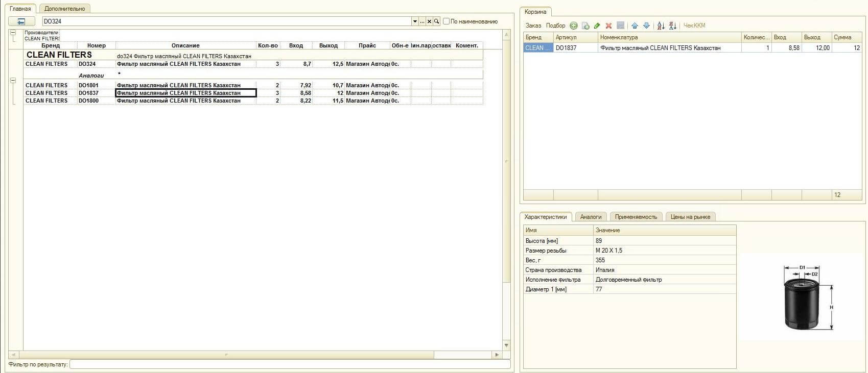This screenshot has width=868, height=373.
Task: Collapse the Производители group in the results
Action: pos(13,33)
